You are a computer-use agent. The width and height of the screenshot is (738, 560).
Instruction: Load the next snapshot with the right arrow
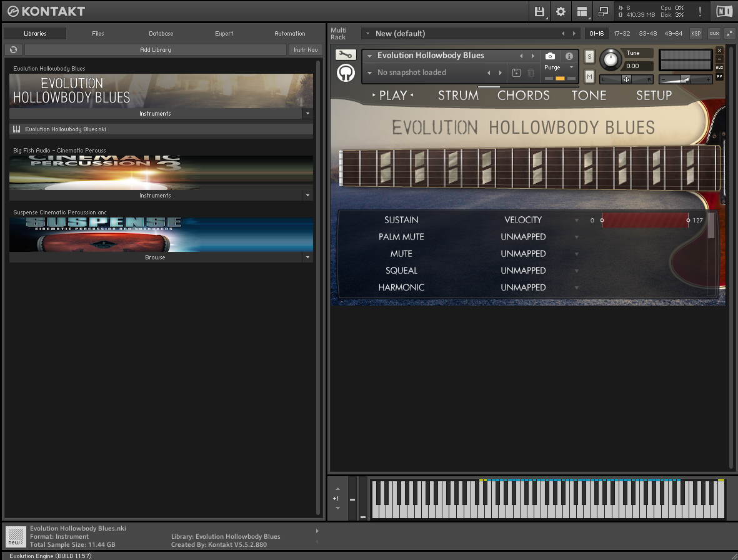coord(500,72)
